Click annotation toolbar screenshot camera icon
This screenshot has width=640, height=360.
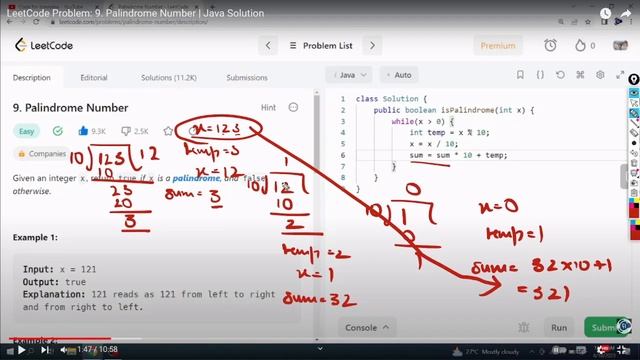pyautogui.click(x=633, y=182)
